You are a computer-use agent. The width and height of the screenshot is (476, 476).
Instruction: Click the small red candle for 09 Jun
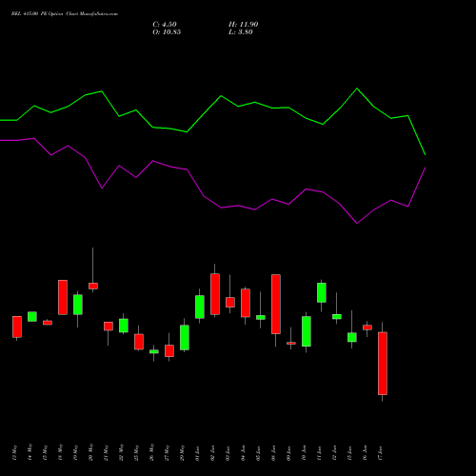tap(291, 343)
